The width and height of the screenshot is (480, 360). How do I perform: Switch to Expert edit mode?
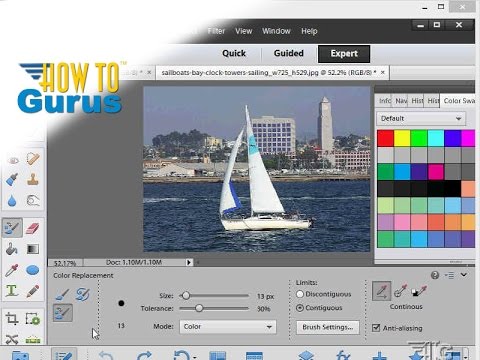click(x=344, y=54)
